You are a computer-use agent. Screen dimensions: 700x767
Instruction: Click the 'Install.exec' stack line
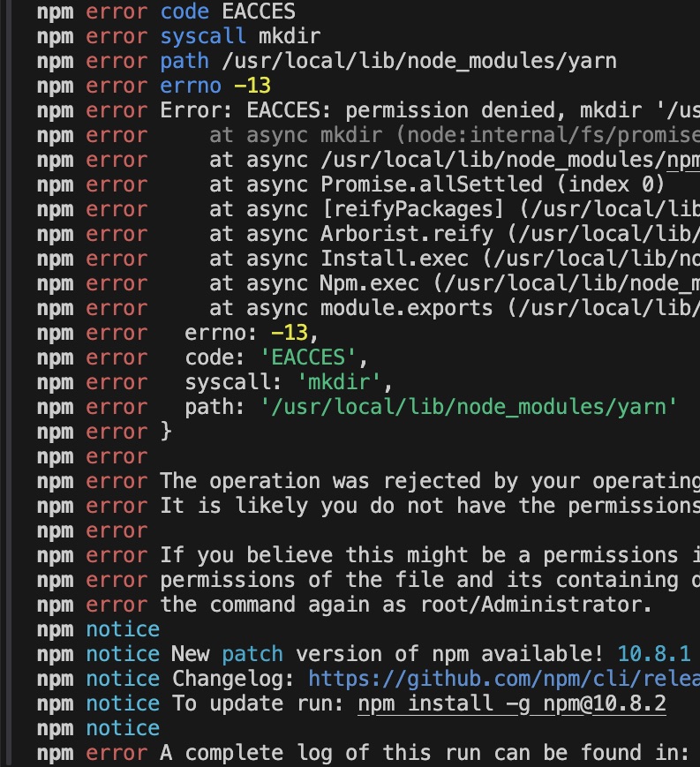point(368,259)
